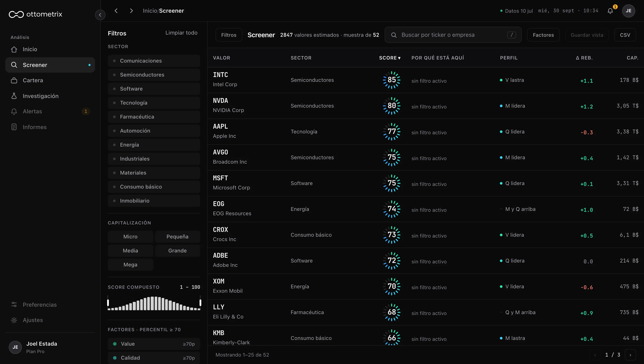Viewport: 644px width, 364px height.
Task: Open notifications bell icon
Action: [x=610, y=11]
